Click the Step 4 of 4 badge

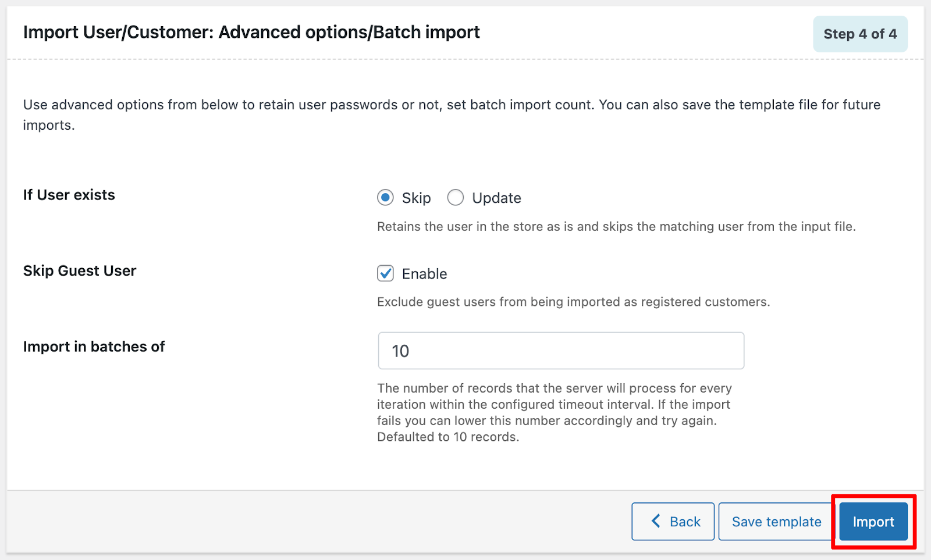[x=860, y=34]
